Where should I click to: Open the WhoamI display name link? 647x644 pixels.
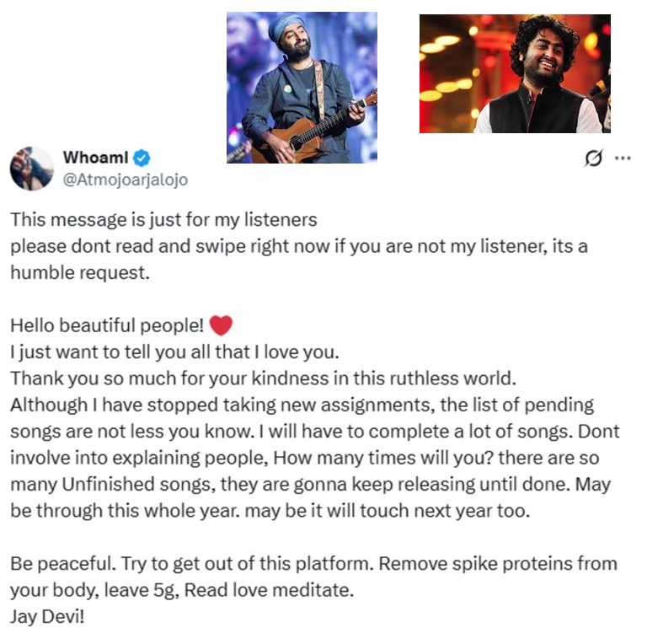tap(97, 158)
